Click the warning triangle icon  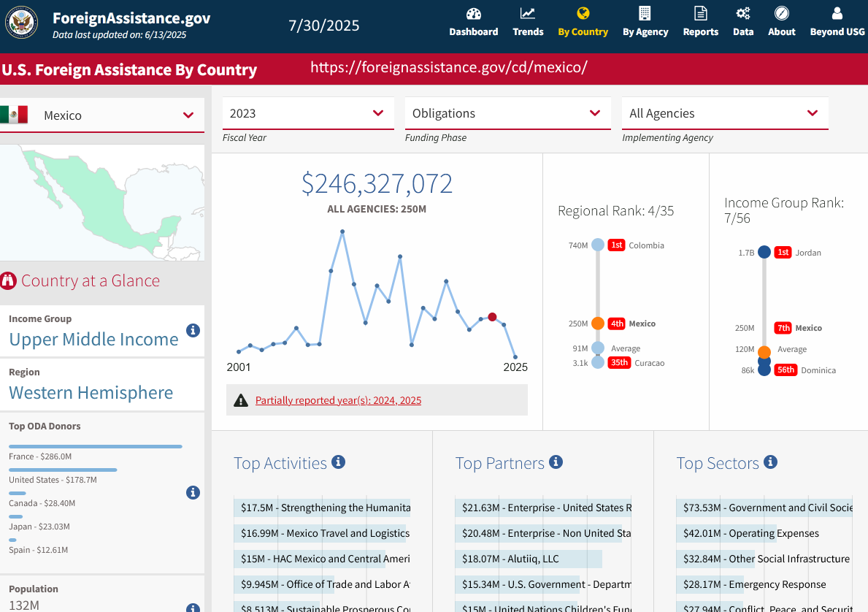[x=241, y=400]
